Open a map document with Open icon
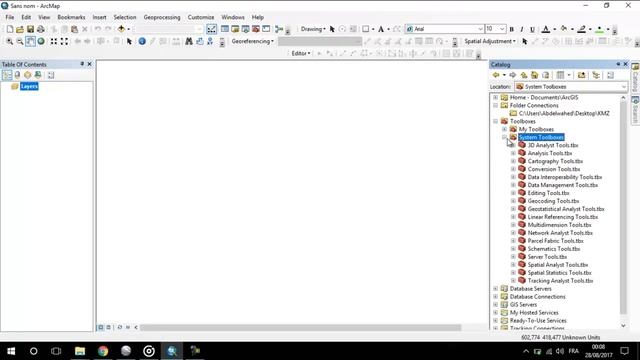Viewport: 640px width, 360px height. (x=20, y=29)
